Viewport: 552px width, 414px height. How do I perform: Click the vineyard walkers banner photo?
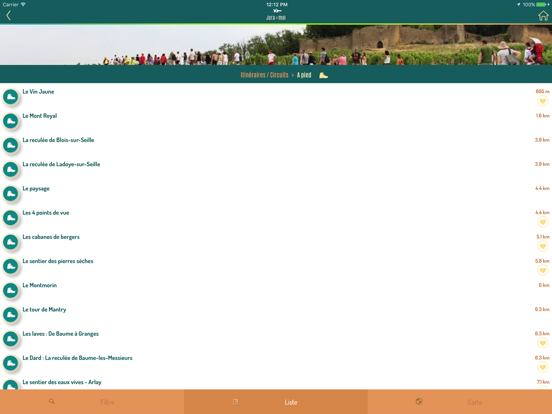(276, 45)
